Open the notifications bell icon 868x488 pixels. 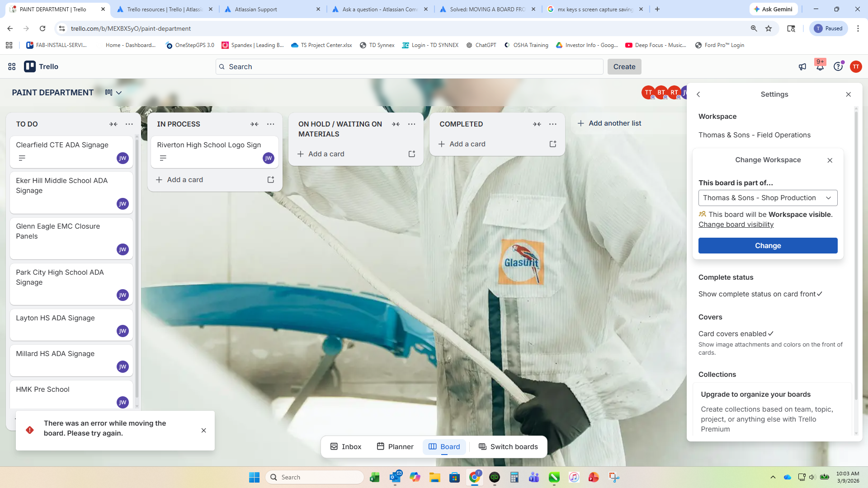[820, 67]
